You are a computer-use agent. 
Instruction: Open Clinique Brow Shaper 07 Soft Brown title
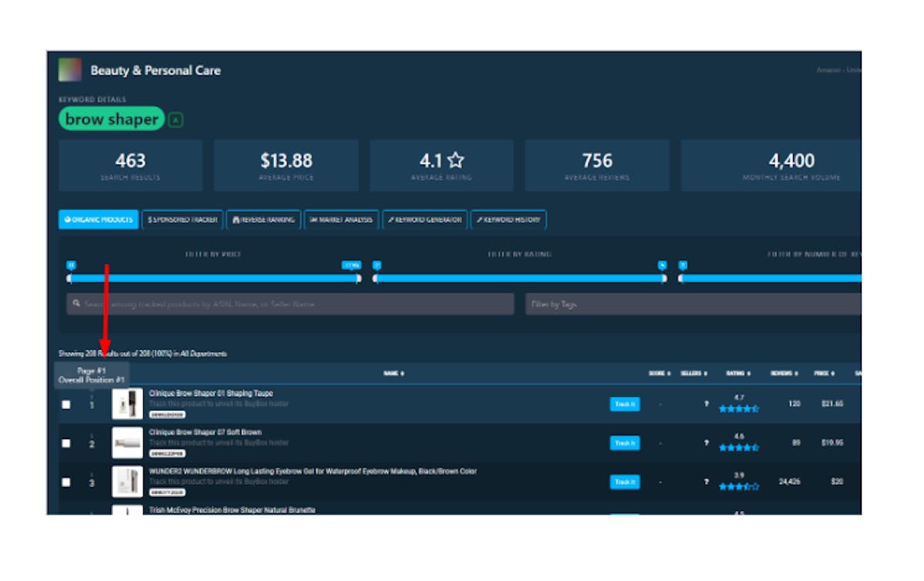pyautogui.click(x=206, y=432)
